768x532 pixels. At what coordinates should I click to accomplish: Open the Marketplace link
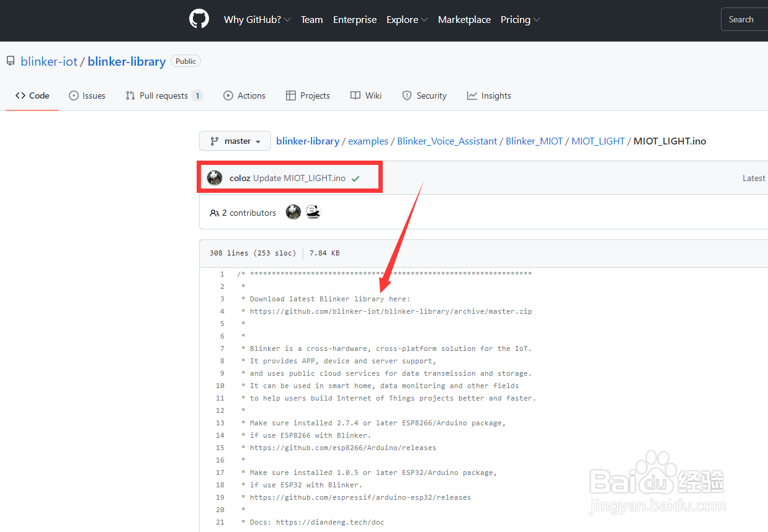click(x=464, y=20)
